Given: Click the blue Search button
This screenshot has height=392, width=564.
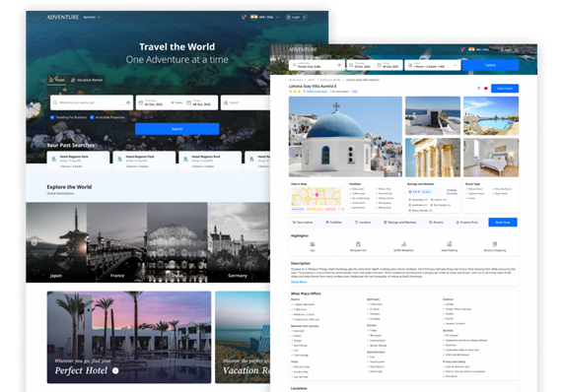Looking at the screenshot, I should [x=176, y=129].
